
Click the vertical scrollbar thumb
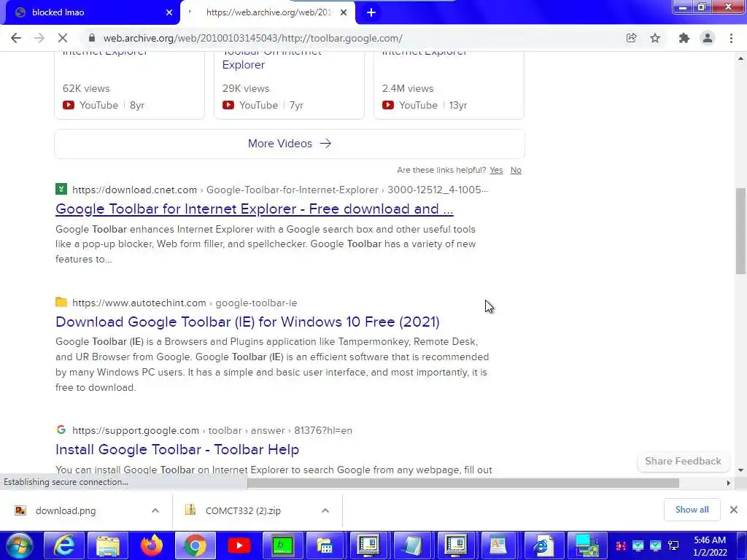pyautogui.click(x=740, y=231)
